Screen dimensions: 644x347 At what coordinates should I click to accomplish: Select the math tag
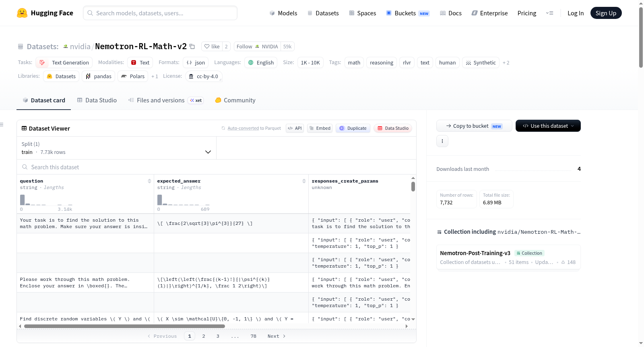[x=354, y=62]
